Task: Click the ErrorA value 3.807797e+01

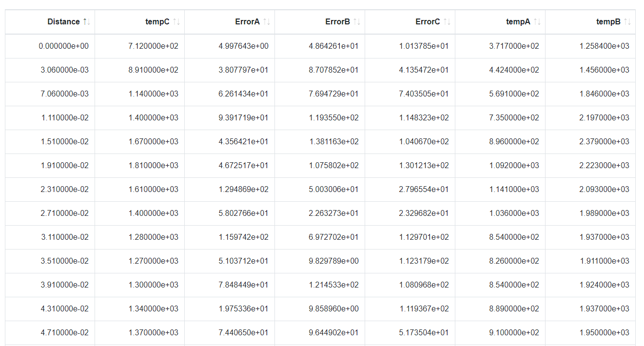Action: [x=243, y=70]
